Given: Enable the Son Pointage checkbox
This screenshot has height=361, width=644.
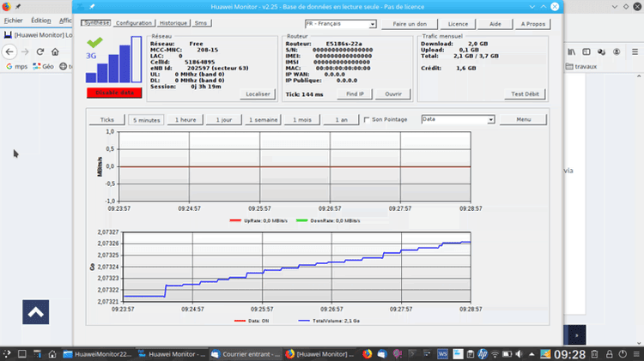Looking at the screenshot, I should click(x=368, y=120).
